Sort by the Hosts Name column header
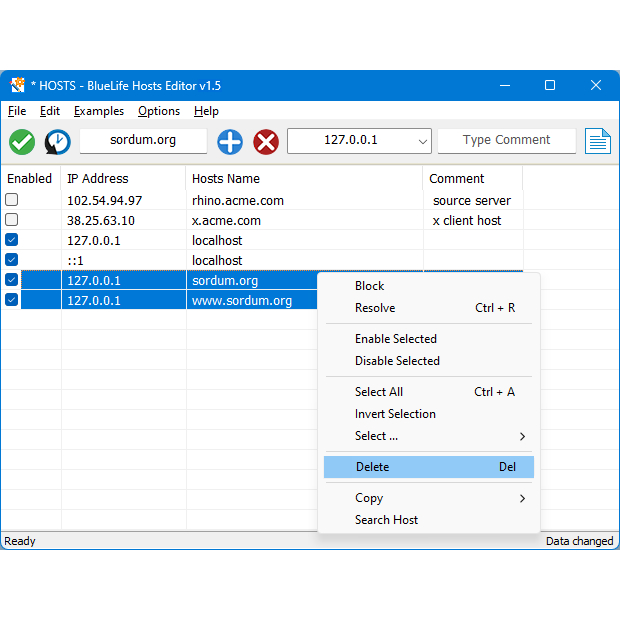 [304, 178]
